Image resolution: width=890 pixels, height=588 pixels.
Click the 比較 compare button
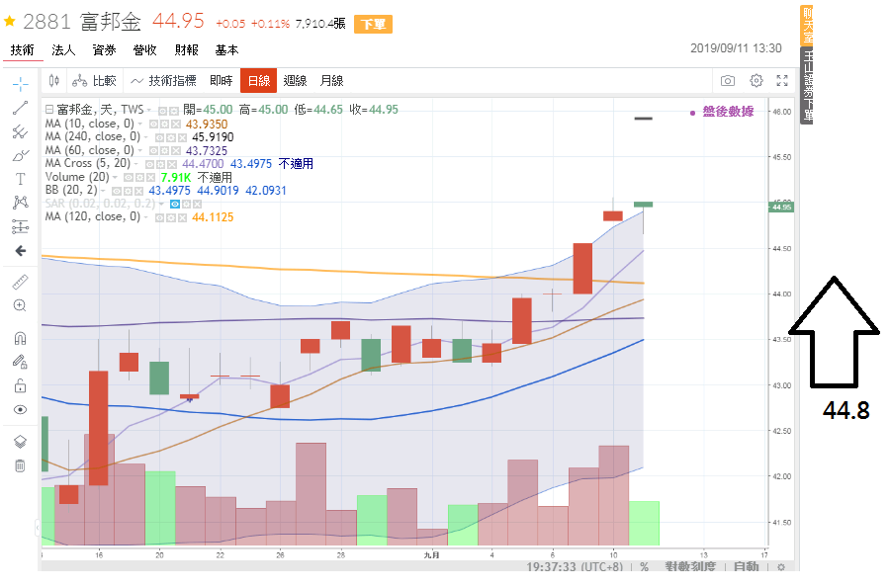(x=96, y=81)
